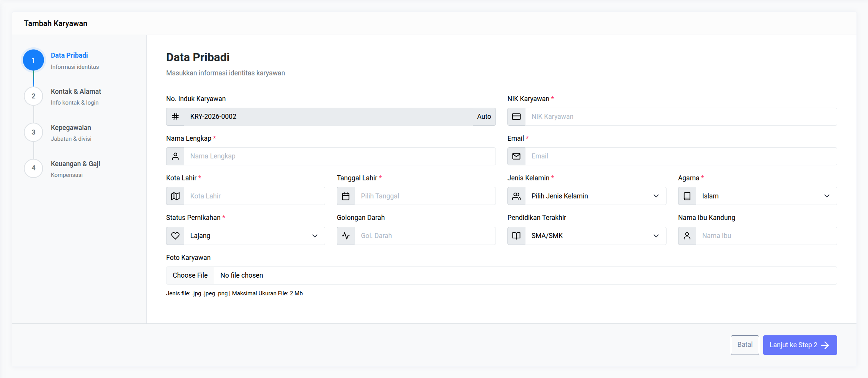Click Choose File for Foto Karyawan
This screenshot has width=868, height=378.
pos(190,275)
